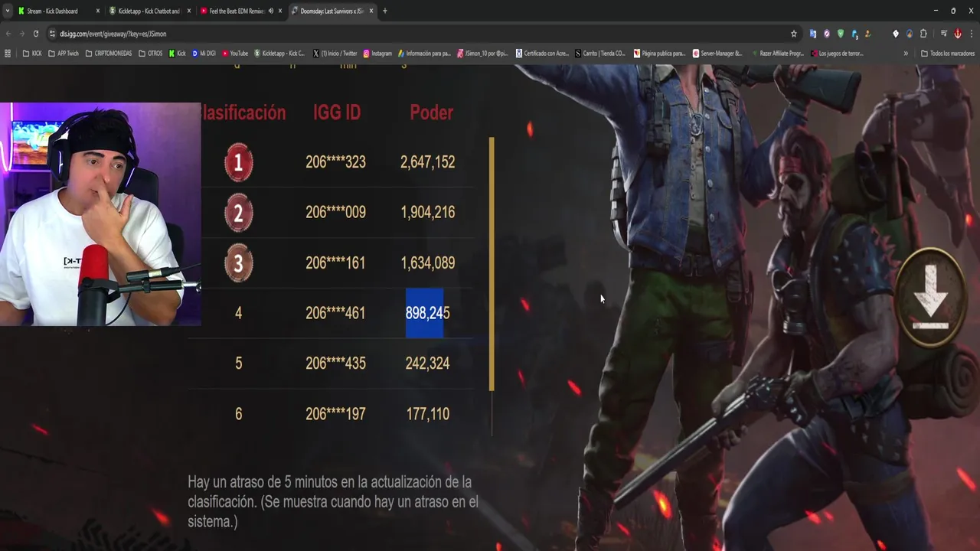Open new tab with plus button
This screenshot has width=980, height=551.
pos(384,11)
